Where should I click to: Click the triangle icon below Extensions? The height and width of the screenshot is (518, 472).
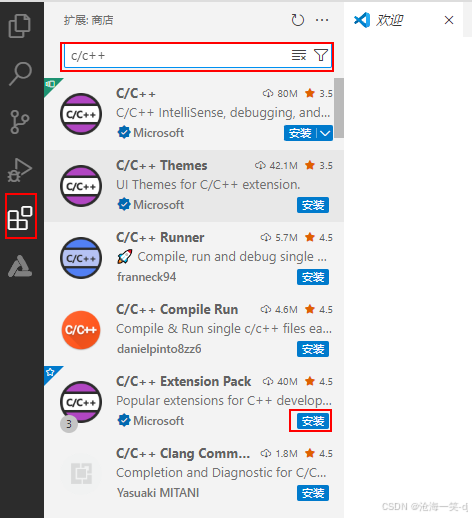coord(20,266)
